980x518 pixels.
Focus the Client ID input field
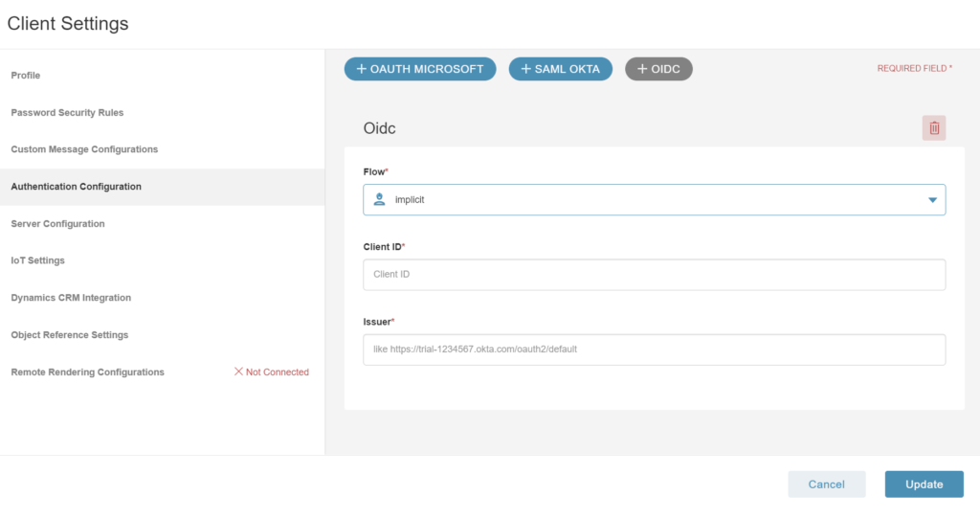point(654,275)
